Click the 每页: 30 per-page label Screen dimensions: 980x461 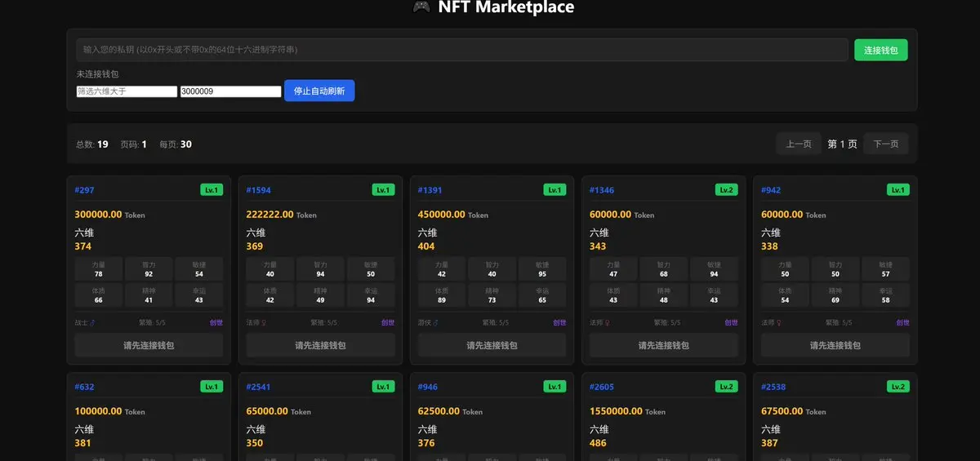pos(176,144)
